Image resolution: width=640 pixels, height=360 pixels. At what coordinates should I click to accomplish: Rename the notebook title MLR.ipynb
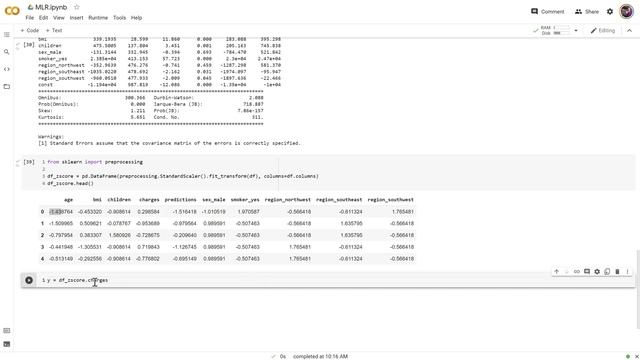point(51,7)
